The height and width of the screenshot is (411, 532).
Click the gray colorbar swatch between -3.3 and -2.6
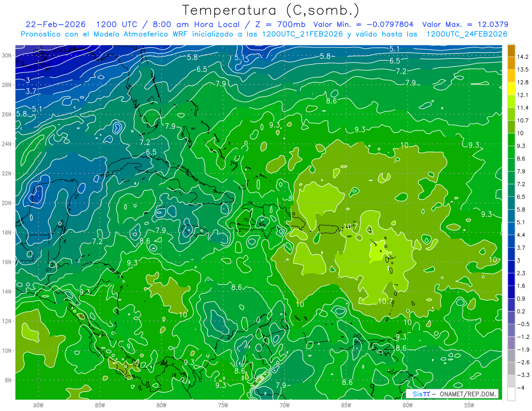click(x=511, y=368)
